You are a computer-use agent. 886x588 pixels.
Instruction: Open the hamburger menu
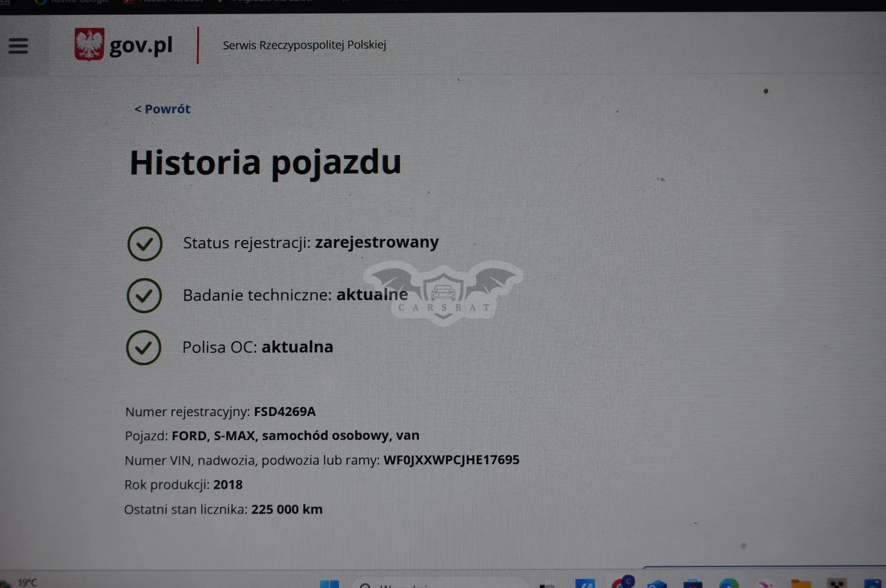(18, 46)
